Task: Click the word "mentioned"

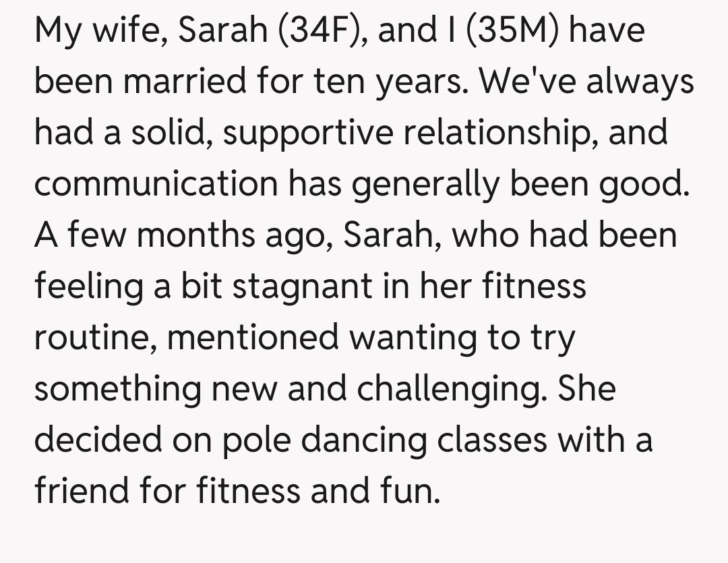Action: (253, 337)
